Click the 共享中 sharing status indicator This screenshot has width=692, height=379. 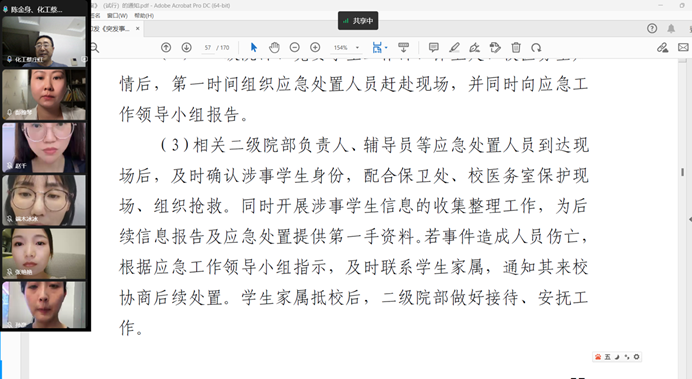pos(358,21)
